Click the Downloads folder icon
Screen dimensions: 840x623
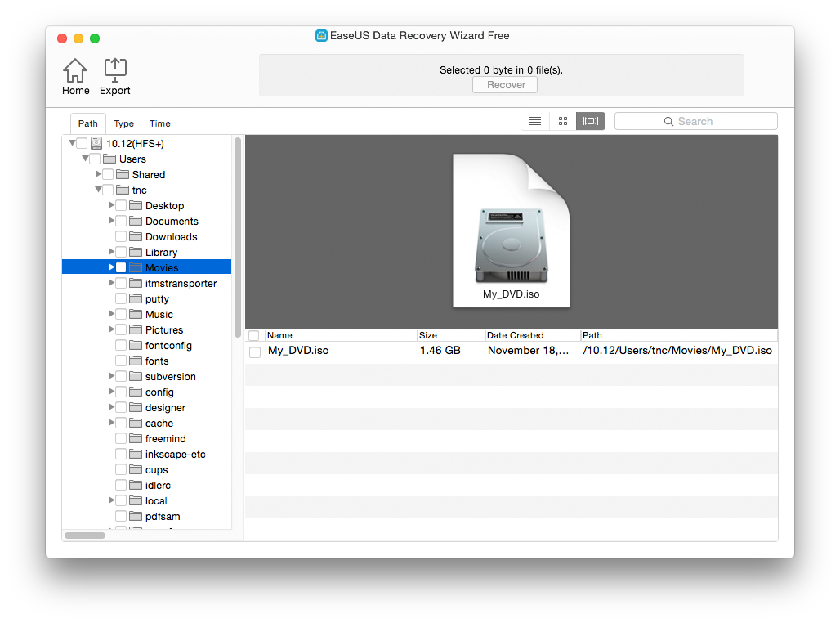point(136,236)
